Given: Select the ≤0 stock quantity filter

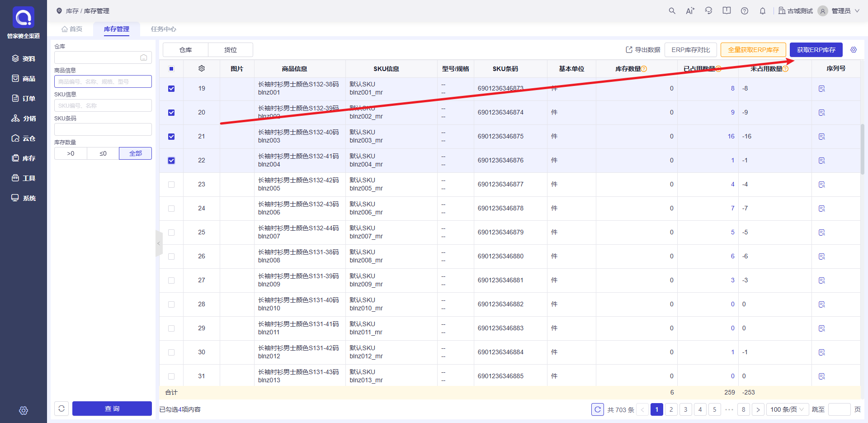Looking at the screenshot, I should tap(103, 153).
